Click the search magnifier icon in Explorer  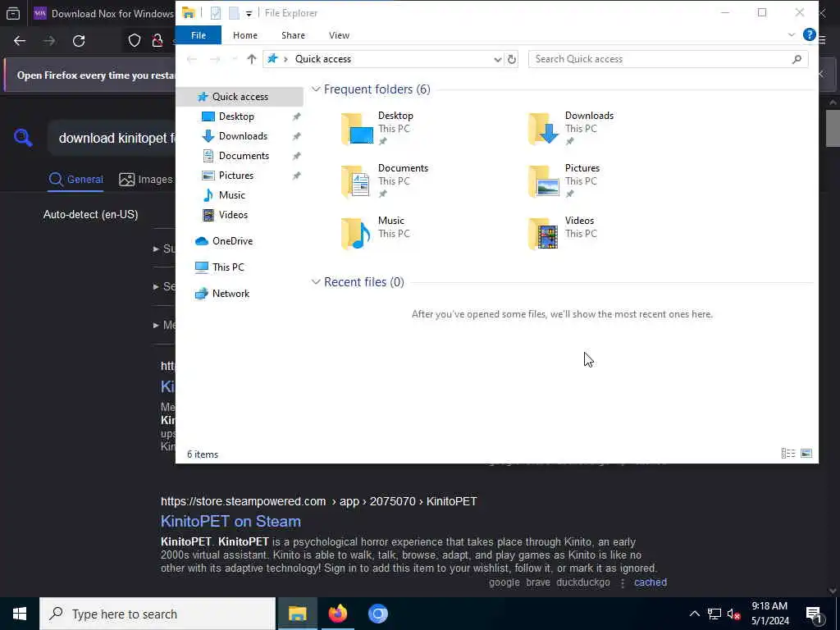click(x=797, y=59)
